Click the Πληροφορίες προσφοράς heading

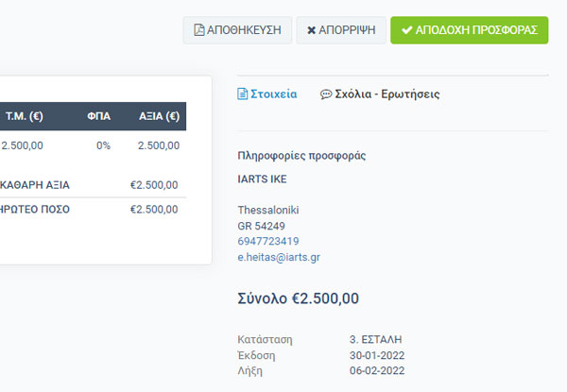click(x=301, y=155)
